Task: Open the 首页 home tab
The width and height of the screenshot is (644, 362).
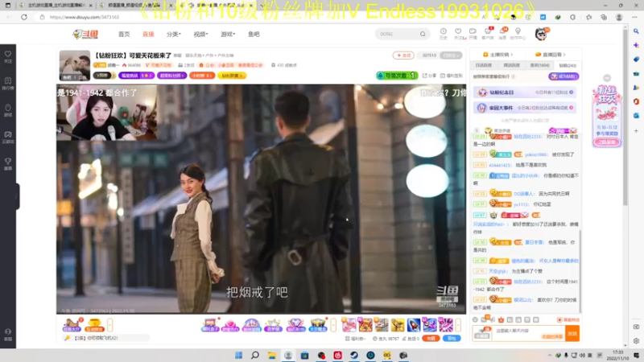Action: (x=124, y=34)
